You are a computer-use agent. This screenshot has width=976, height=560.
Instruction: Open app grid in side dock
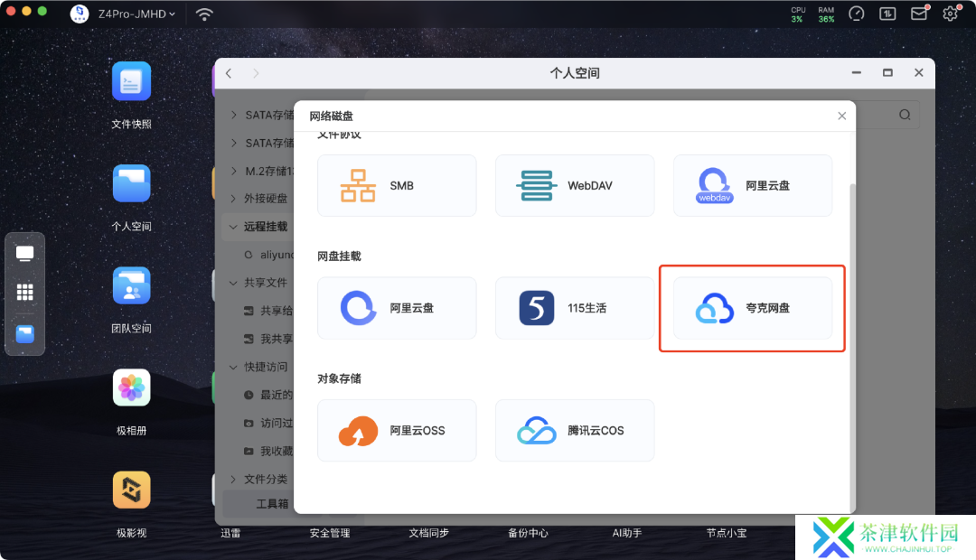25,292
